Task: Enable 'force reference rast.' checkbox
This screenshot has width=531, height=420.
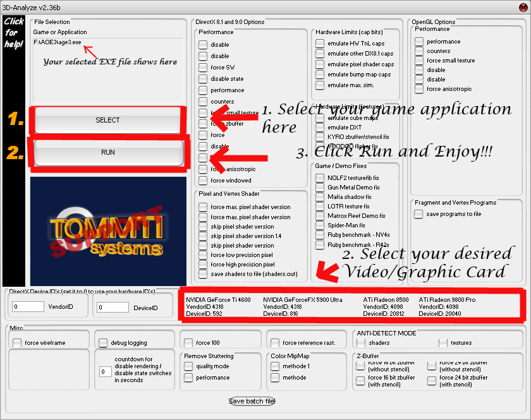Action: (275, 342)
